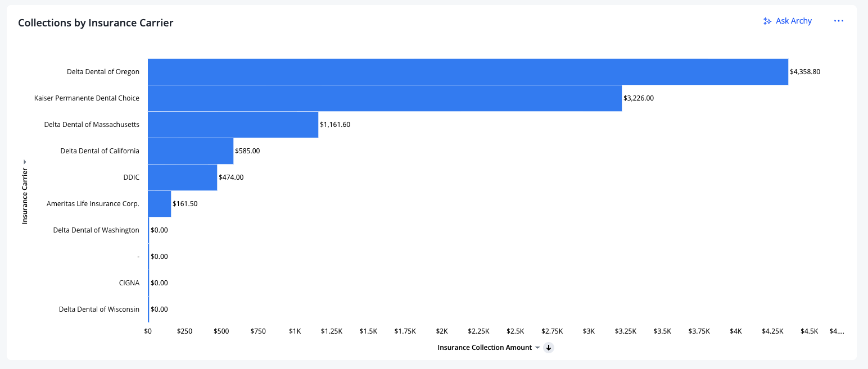Click the $3,226.00 value label
This screenshot has height=369, width=868.
point(639,98)
